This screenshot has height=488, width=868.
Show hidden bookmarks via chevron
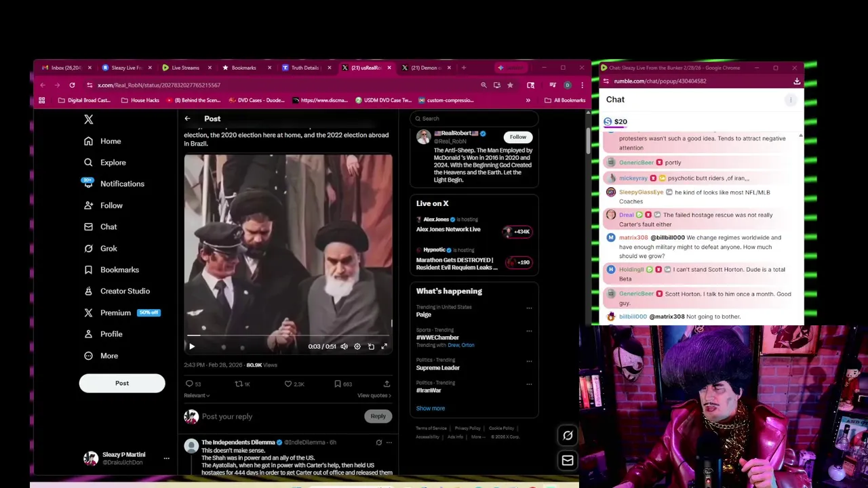(528, 100)
